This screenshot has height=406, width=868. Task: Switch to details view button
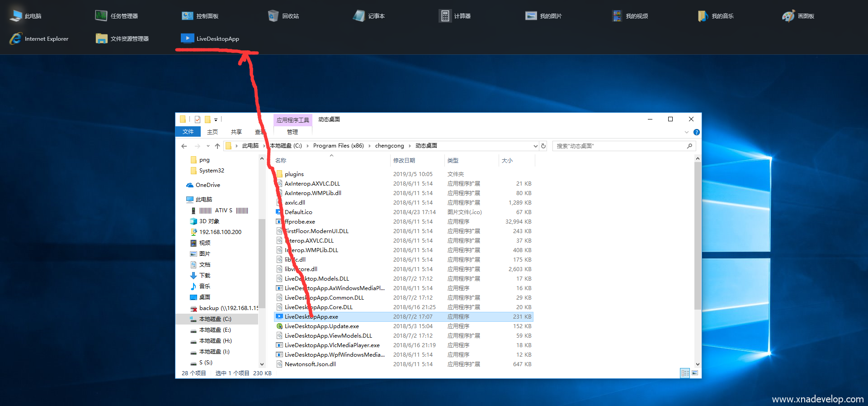(685, 373)
